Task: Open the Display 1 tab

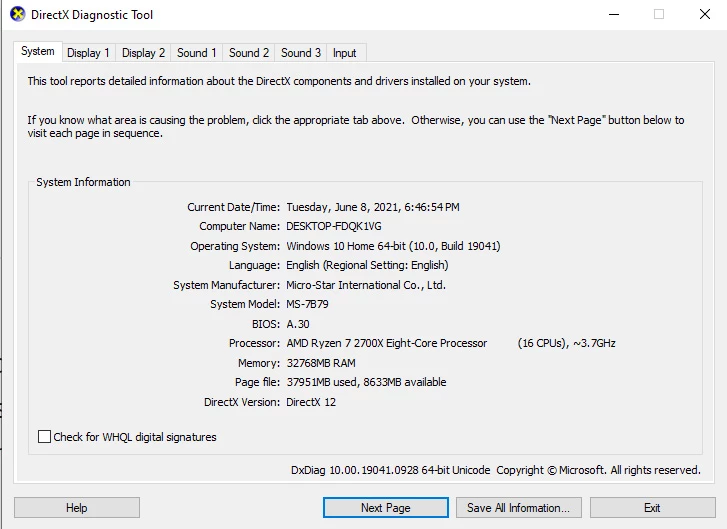Action: point(88,53)
